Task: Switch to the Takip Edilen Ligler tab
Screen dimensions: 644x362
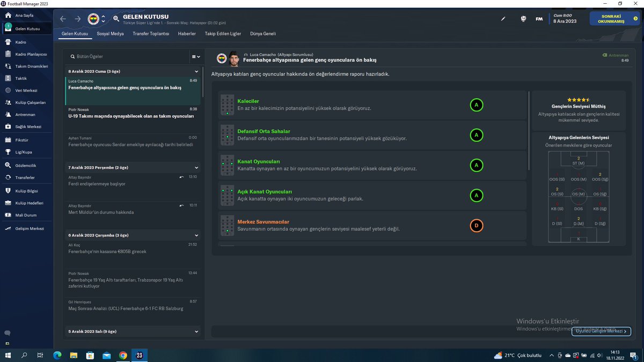Action: [x=223, y=33]
